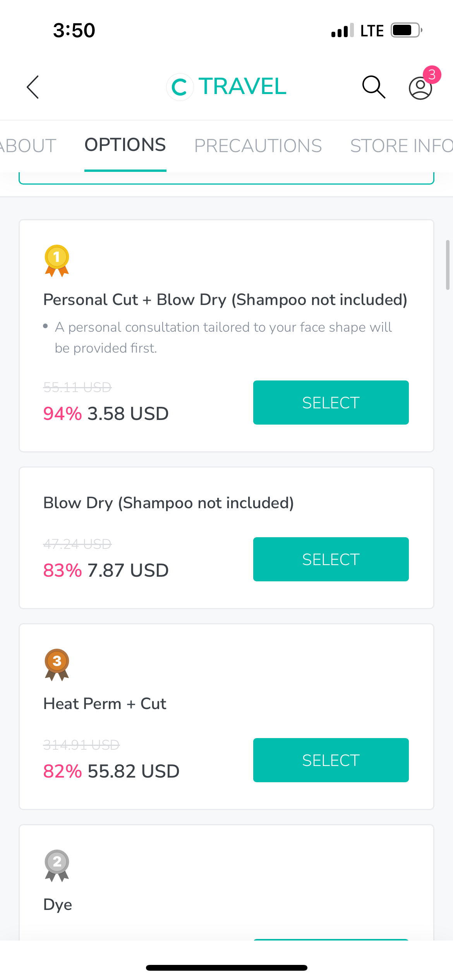Tap the gold rank 1 medal

(57, 260)
